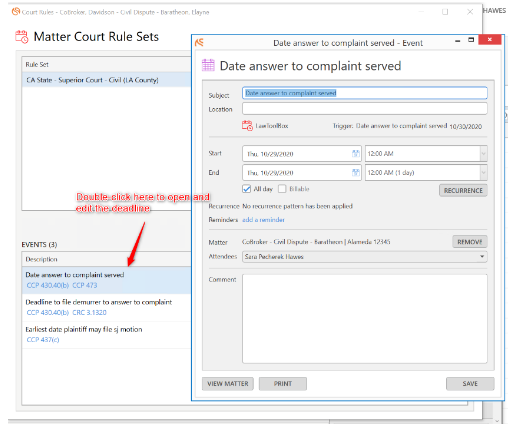This screenshot has height=426, width=511.
Task: Uncheck the All day checkbox
Action: [x=246, y=189]
